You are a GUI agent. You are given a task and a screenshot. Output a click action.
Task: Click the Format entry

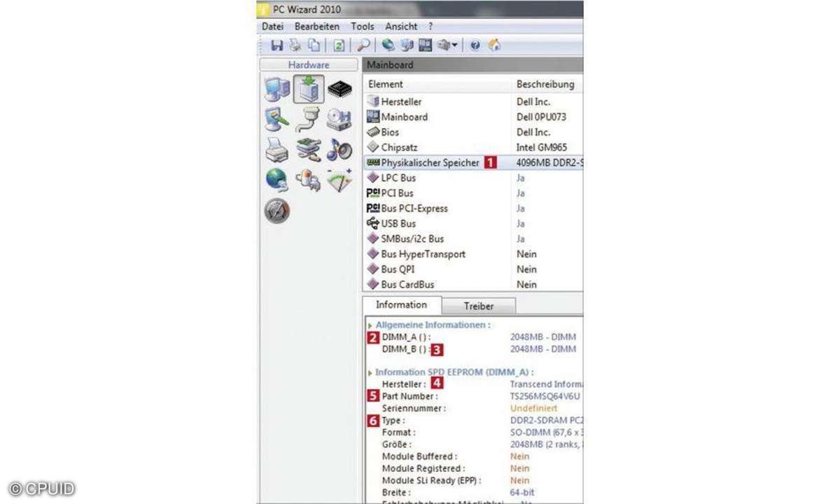click(x=399, y=433)
